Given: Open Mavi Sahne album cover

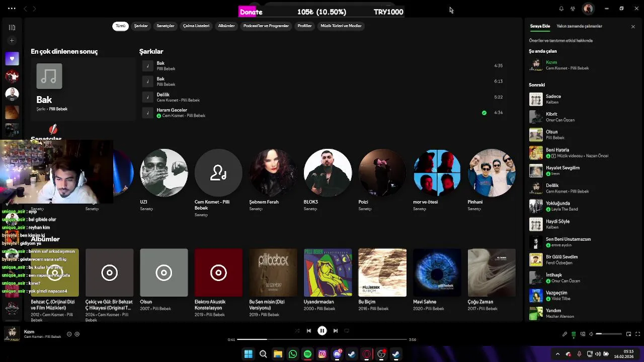Looking at the screenshot, I should tap(437, 273).
